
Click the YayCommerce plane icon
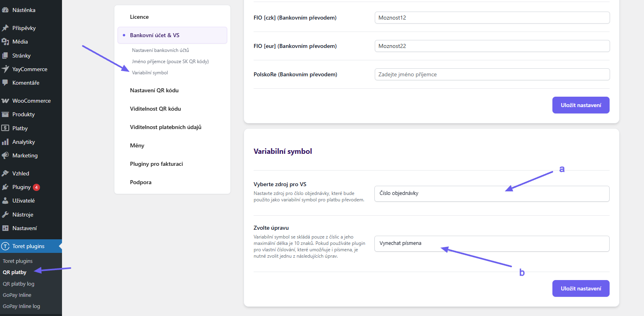(x=5, y=69)
